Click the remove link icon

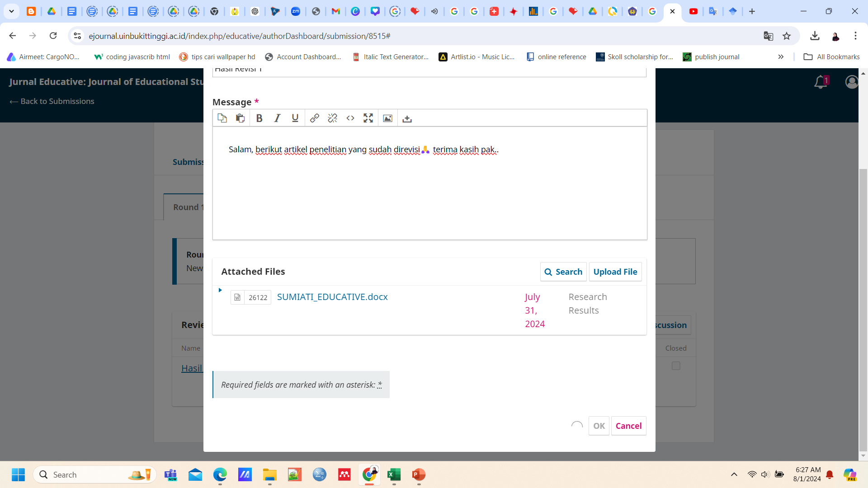[x=333, y=118]
